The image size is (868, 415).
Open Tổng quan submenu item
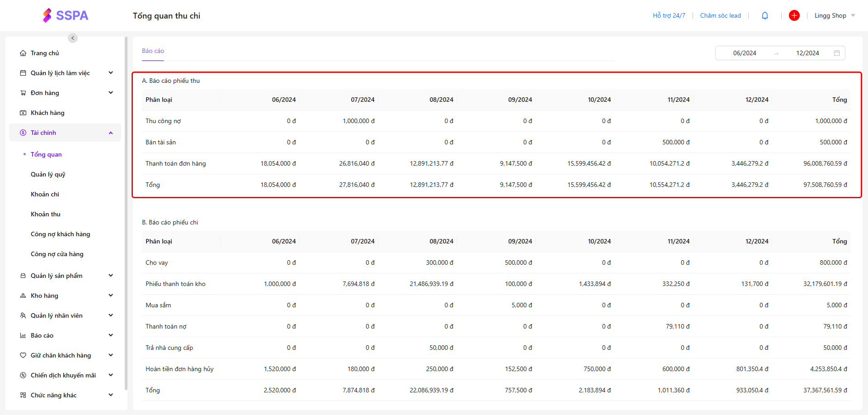[x=46, y=154]
